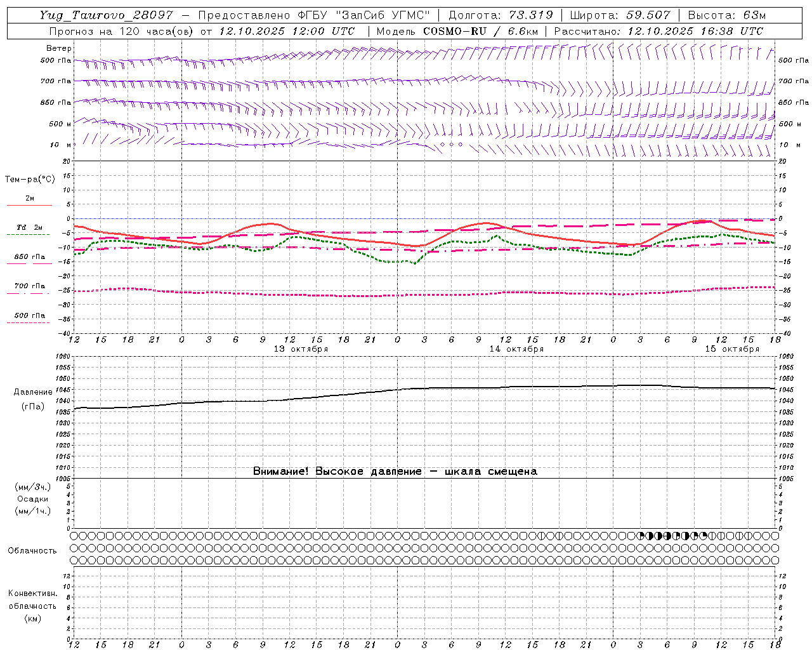Click the Осадки precipitation label
812x650 pixels.
(33, 499)
